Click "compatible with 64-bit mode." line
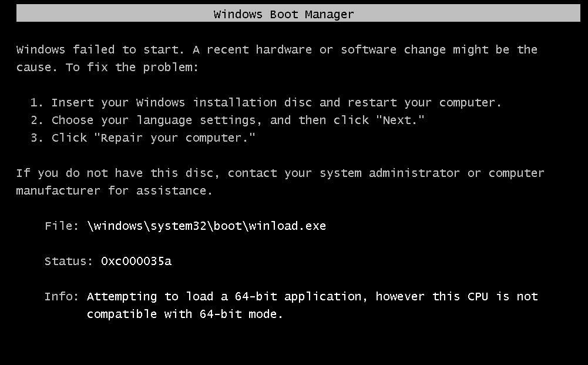The width and height of the screenshot is (588, 365). coord(184,314)
